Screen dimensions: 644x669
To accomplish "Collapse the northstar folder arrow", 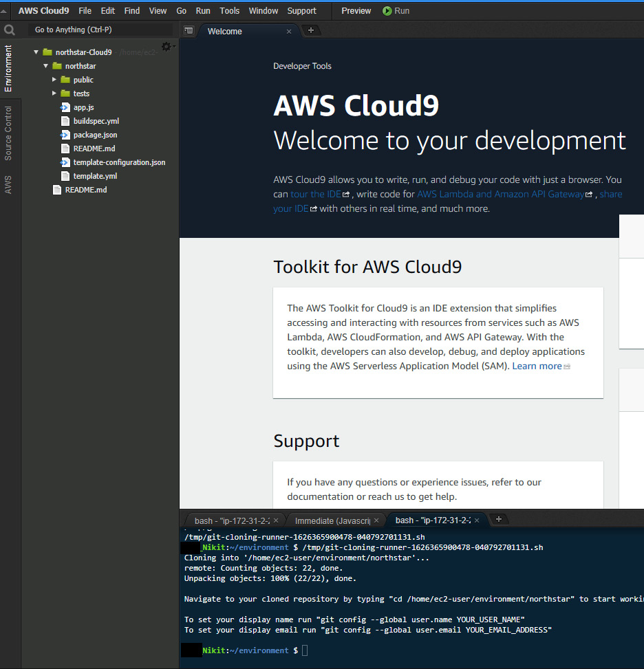I will (45, 66).
